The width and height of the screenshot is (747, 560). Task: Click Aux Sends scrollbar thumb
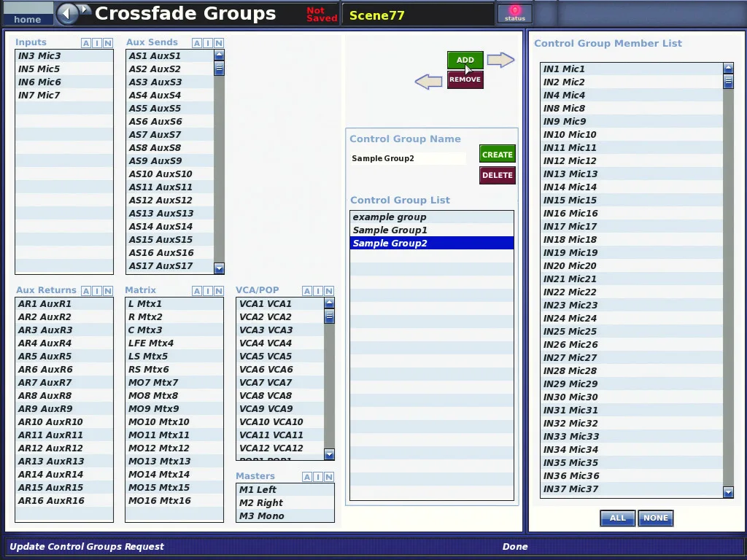pos(219,68)
